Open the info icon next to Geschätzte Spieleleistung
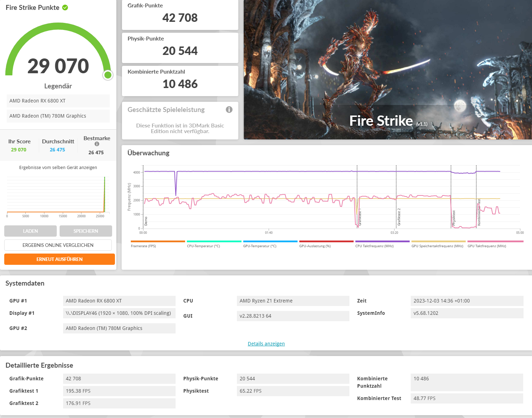Screen dimensions: 532x418 tap(229, 110)
